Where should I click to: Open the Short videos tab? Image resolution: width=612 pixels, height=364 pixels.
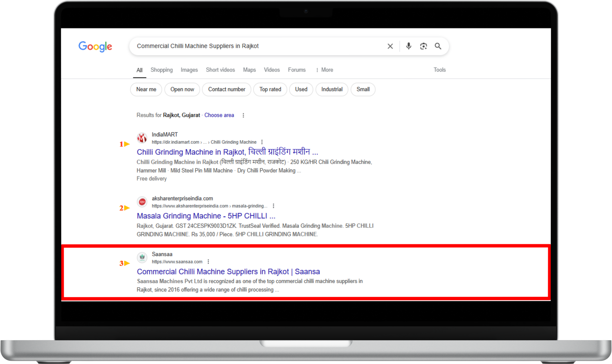tap(220, 70)
